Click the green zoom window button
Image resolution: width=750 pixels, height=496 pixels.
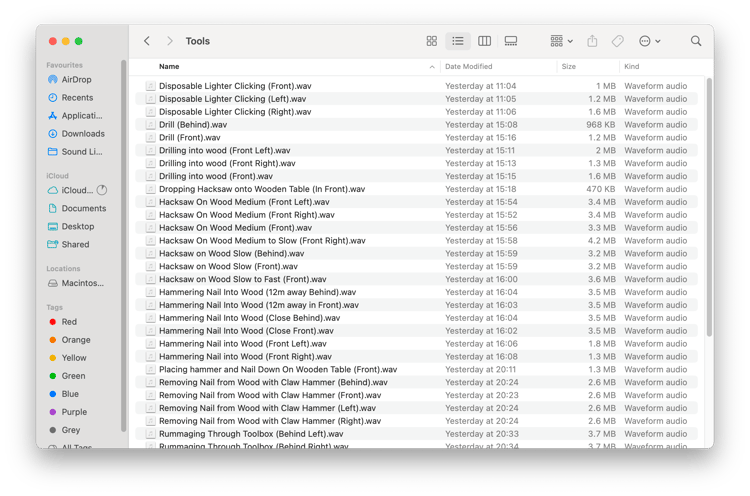pos(78,41)
